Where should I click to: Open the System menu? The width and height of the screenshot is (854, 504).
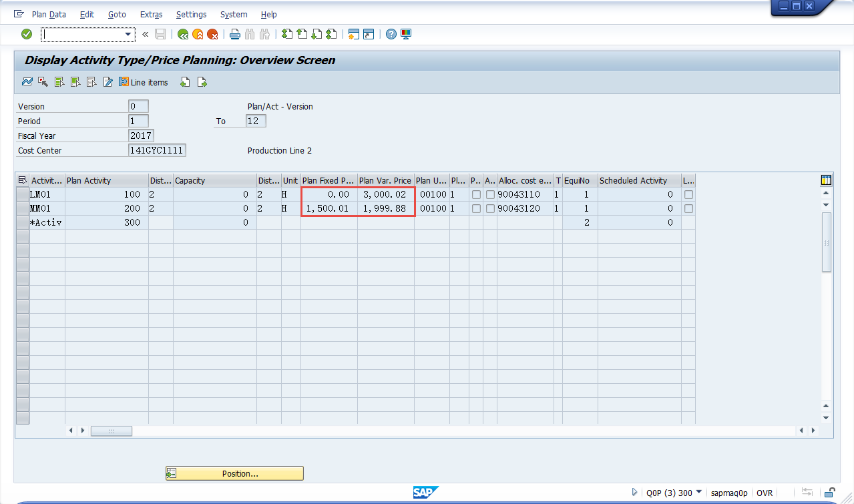pyautogui.click(x=234, y=14)
